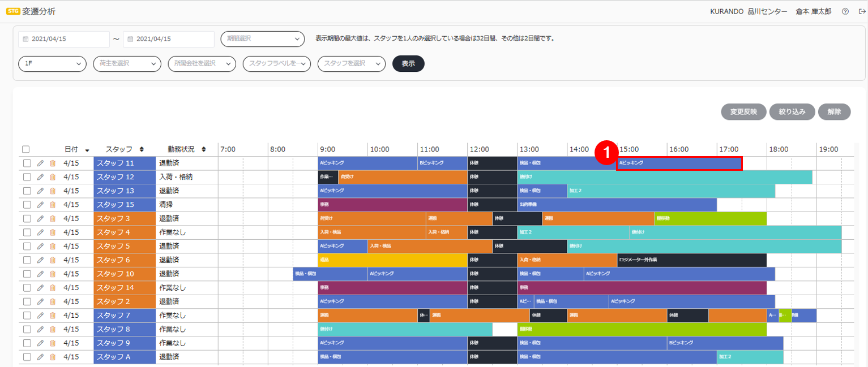Open editing for スタッフ 13 via the pencil icon
The height and width of the screenshot is (367, 868).
[x=40, y=191]
